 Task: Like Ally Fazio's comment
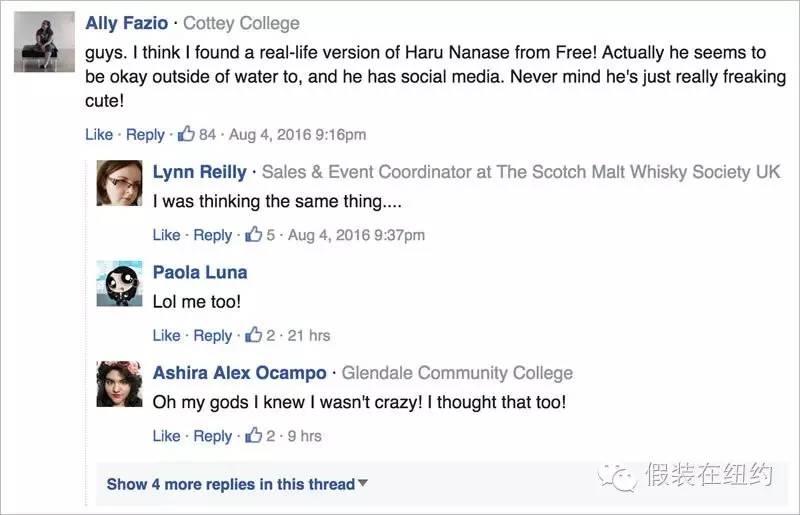point(99,134)
